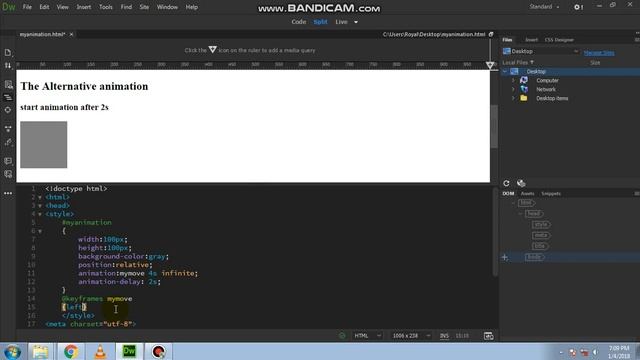Toggle INS insert mode in status bar
The width and height of the screenshot is (640, 360).
444,336
